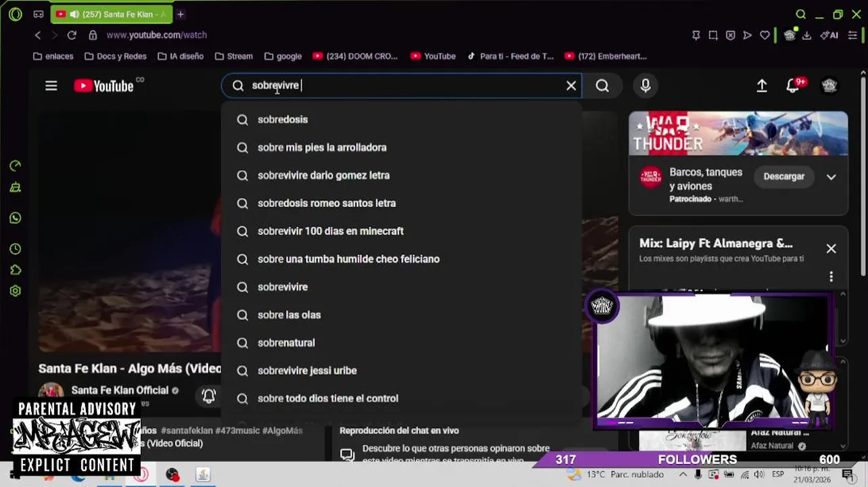
Task: Open the Aria AI assistant
Action: tap(829, 35)
